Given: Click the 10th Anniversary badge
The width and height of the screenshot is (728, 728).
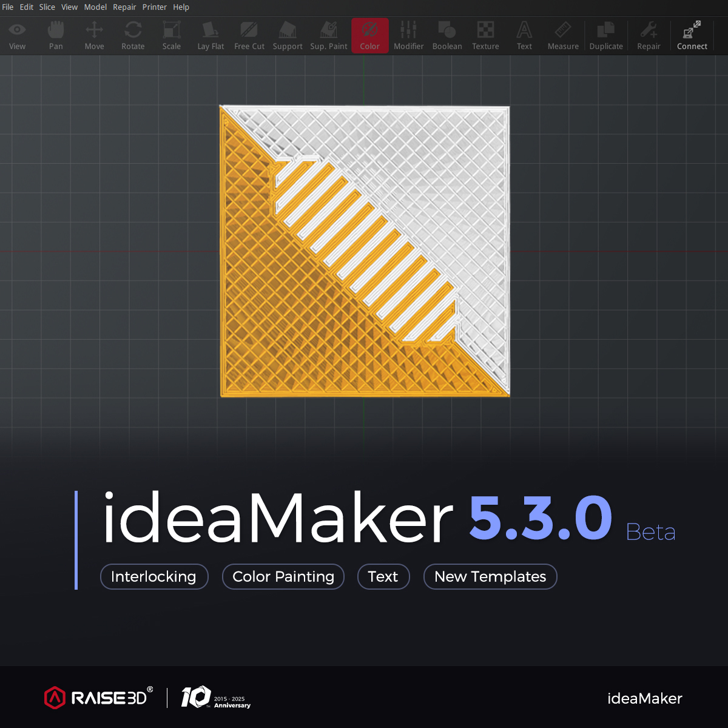Looking at the screenshot, I should (x=215, y=698).
